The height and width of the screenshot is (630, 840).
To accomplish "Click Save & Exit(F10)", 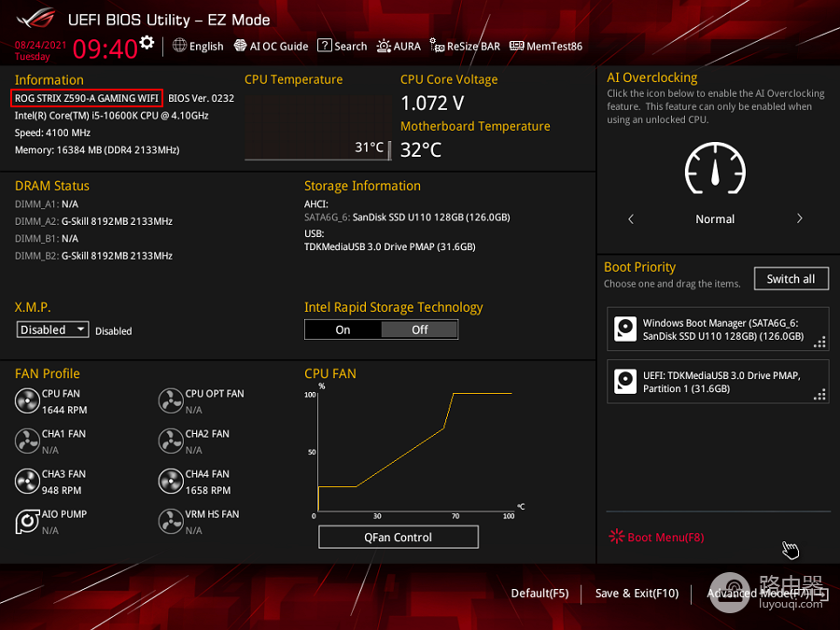I will point(637,593).
